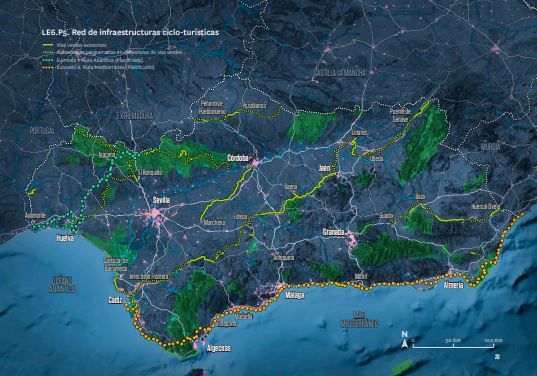Select the Algeciras label

tap(219, 349)
